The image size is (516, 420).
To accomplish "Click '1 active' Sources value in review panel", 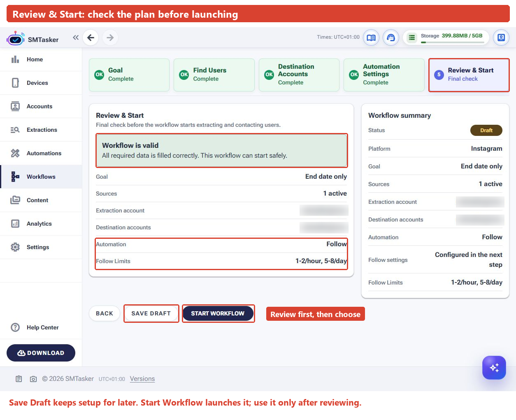I will point(335,193).
